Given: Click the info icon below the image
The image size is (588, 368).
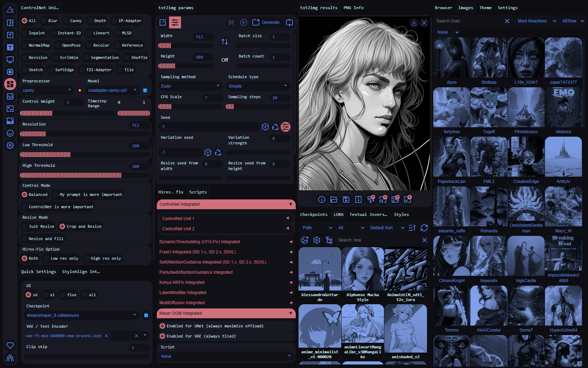Looking at the screenshot, I should pos(322,199).
